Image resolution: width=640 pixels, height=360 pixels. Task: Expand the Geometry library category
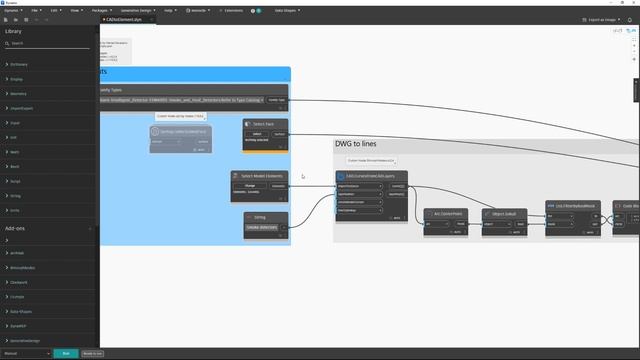click(16, 94)
